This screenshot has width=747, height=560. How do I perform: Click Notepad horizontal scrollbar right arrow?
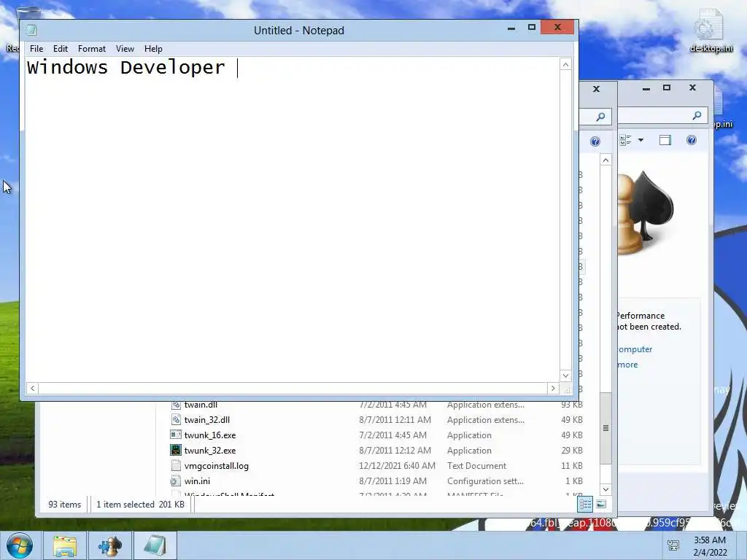point(553,388)
